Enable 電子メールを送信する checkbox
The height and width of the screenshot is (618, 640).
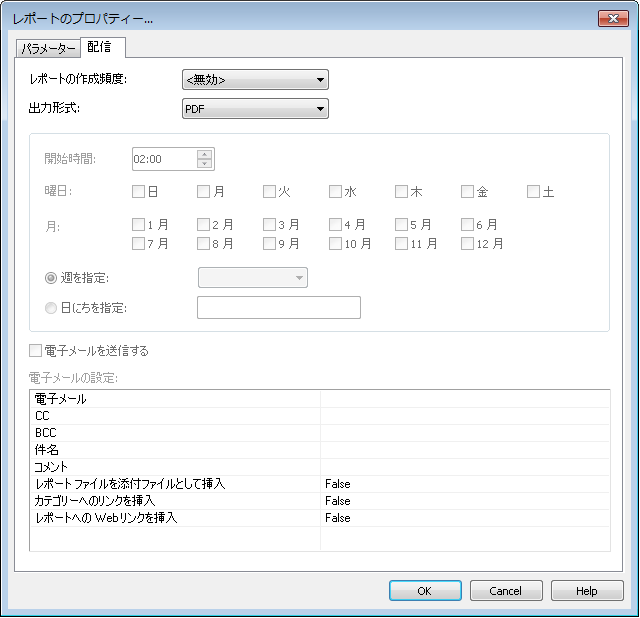click(x=36, y=351)
